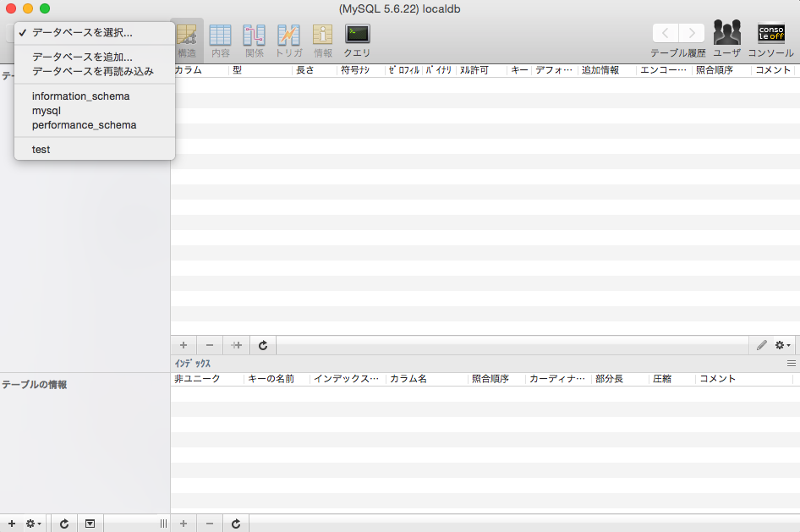The image size is (800, 532).
Task: Go back in table history
Action: click(x=666, y=33)
